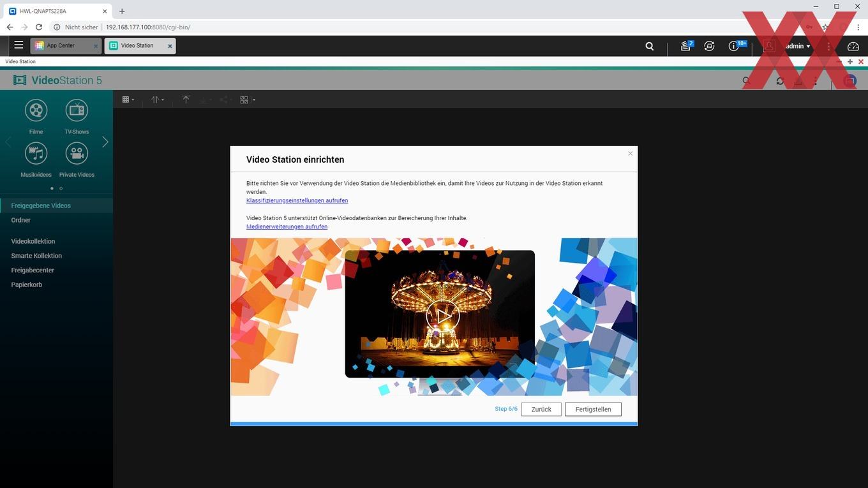Open the QTS main hamburger menu
Image resolution: width=868 pixels, height=488 pixels.
click(19, 45)
